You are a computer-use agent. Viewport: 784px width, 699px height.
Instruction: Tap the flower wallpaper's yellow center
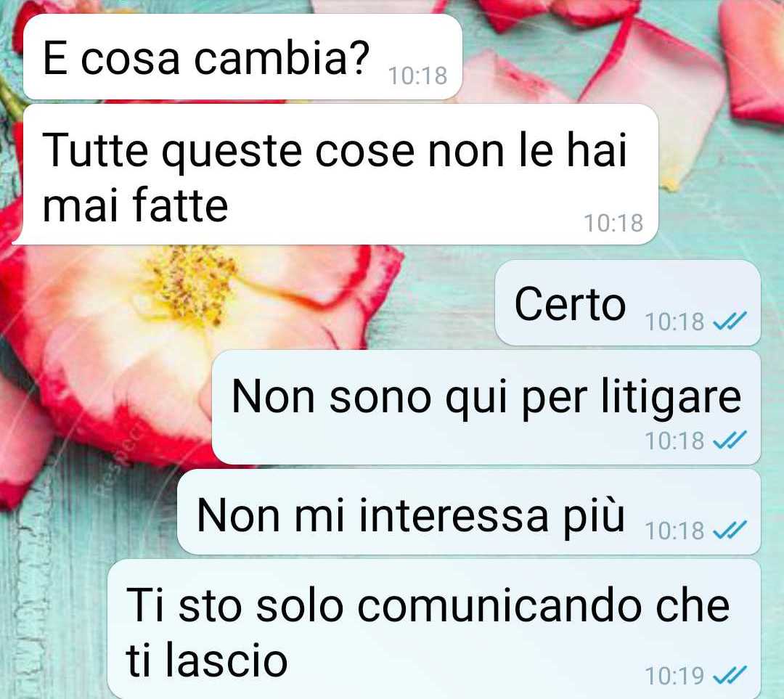click(192, 285)
